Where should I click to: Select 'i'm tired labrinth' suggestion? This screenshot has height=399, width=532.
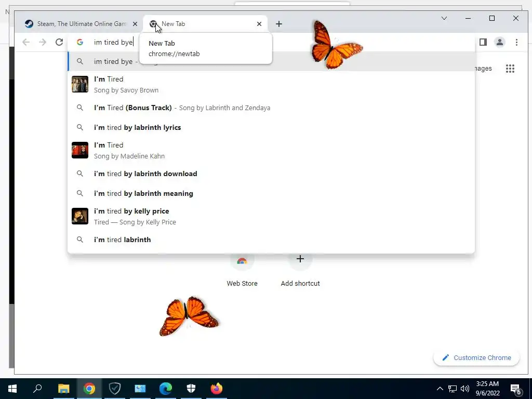pyautogui.click(x=271, y=240)
